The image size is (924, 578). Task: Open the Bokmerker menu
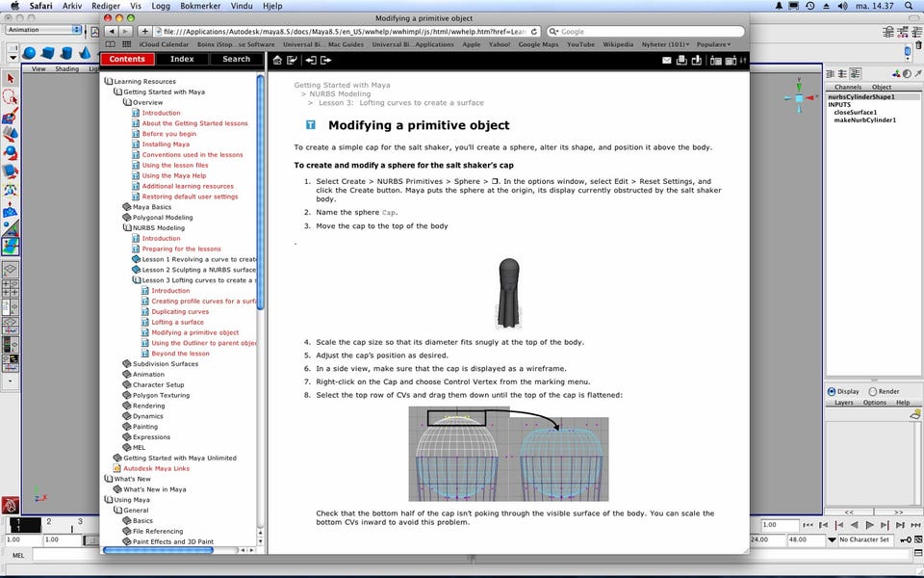click(x=200, y=6)
